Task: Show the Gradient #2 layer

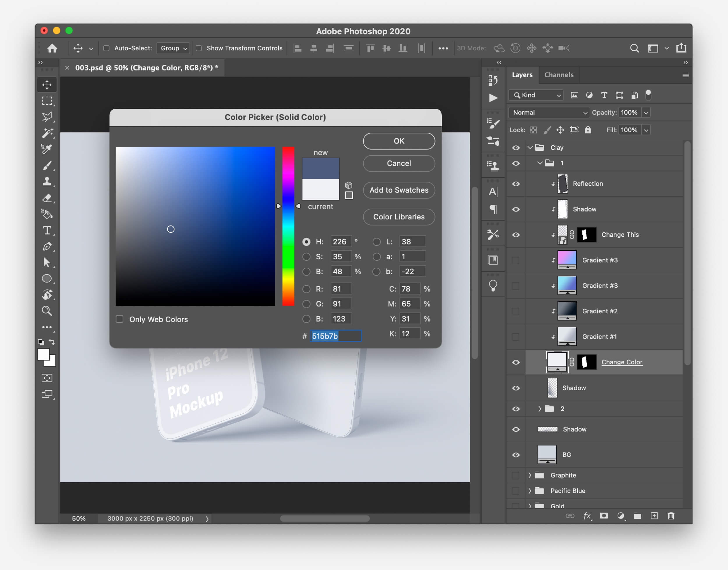Action: (516, 311)
